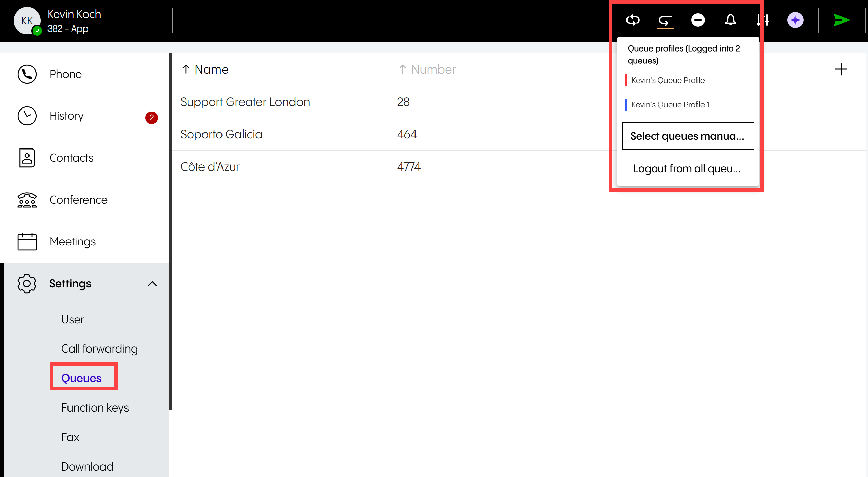
Task: Open the queue profiles toolbar icon
Action: tap(665, 21)
